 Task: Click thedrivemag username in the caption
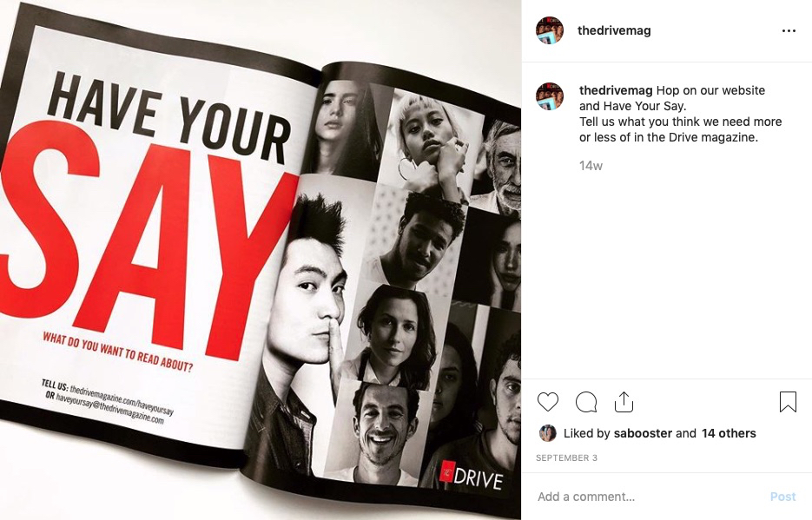pos(616,90)
